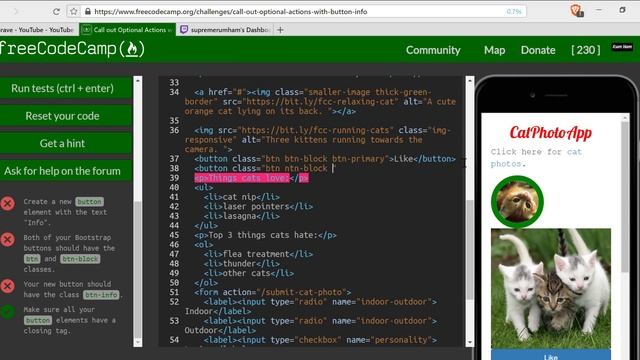Click the green check beside 'Make sure all your button' test

[x=7, y=312]
